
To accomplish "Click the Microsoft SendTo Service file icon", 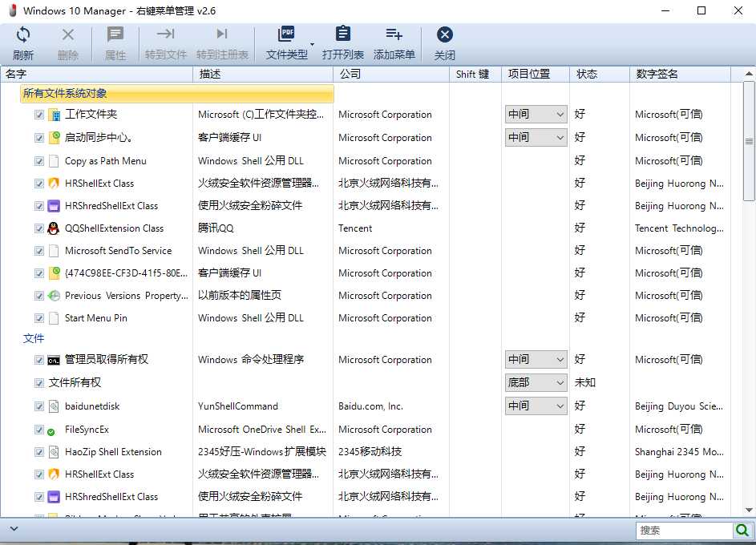I will pos(54,251).
